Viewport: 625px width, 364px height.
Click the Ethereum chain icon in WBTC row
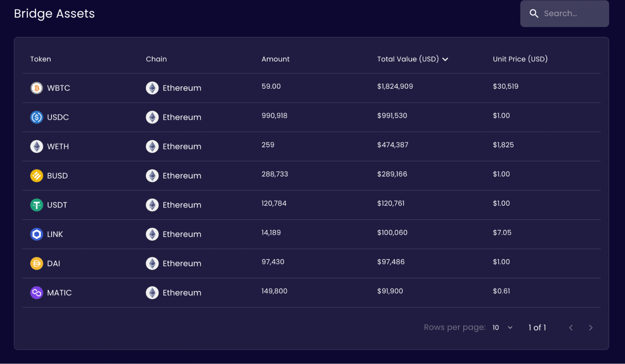(x=152, y=88)
